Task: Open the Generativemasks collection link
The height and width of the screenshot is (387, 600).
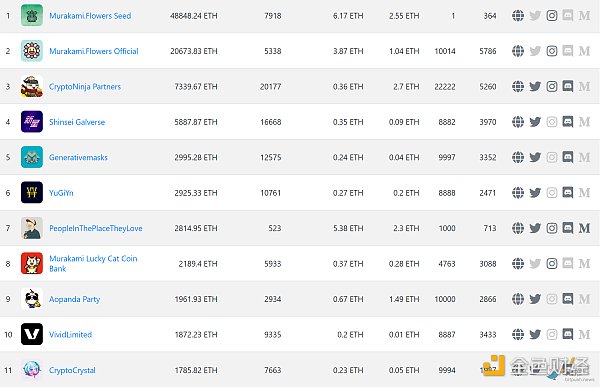Action: 78,157
